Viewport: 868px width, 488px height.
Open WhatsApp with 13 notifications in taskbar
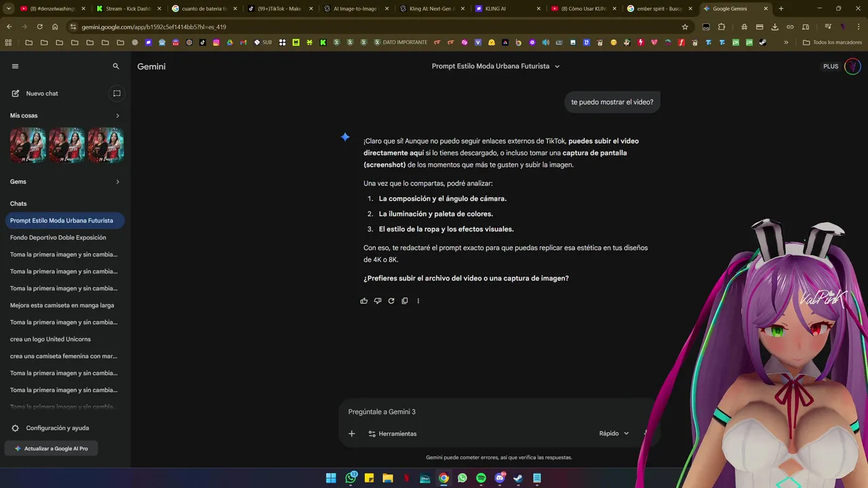pos(351,478)
